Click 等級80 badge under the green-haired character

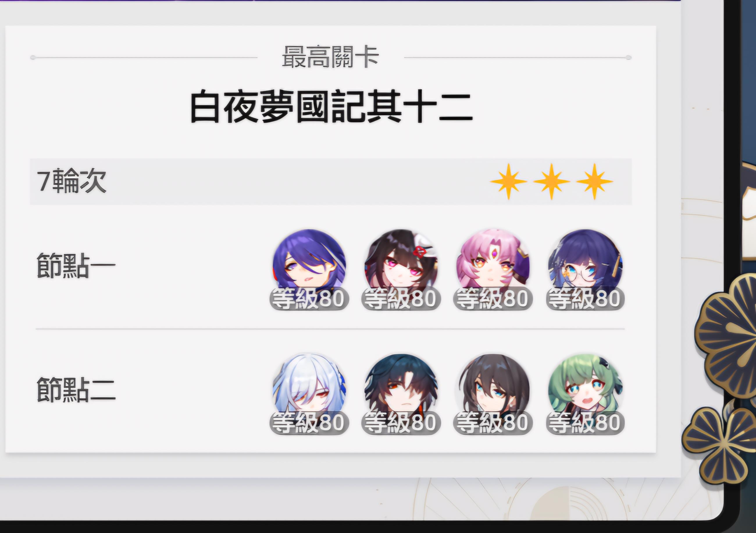coord(585,423)
